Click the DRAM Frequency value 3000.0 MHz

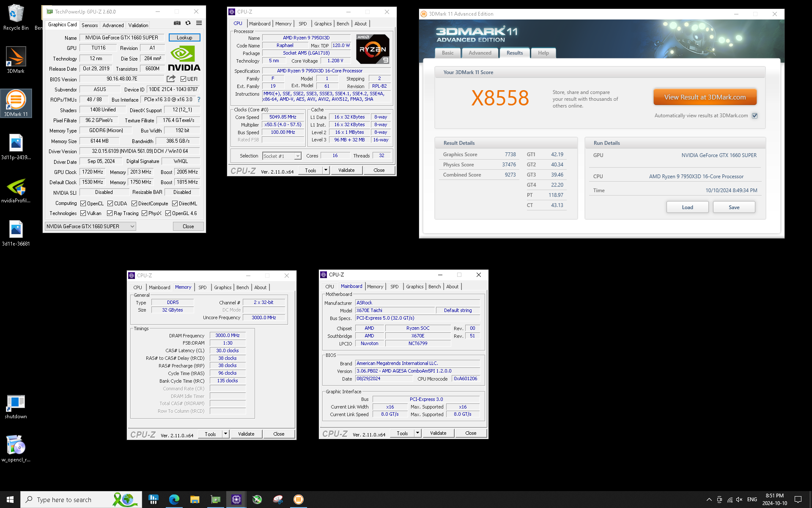228,335
